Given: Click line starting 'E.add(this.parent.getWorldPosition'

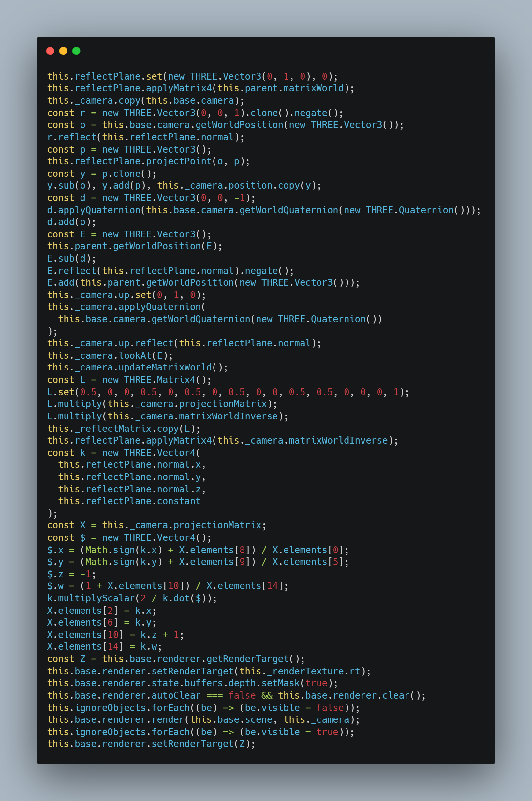Looking at the screenshot, I should tap(203, 283).
